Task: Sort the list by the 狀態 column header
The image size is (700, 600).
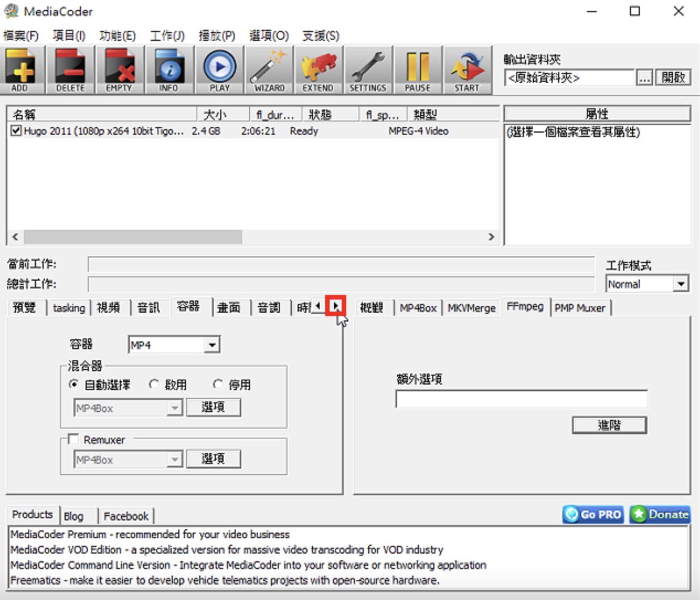Action: (x=331, y=114)
